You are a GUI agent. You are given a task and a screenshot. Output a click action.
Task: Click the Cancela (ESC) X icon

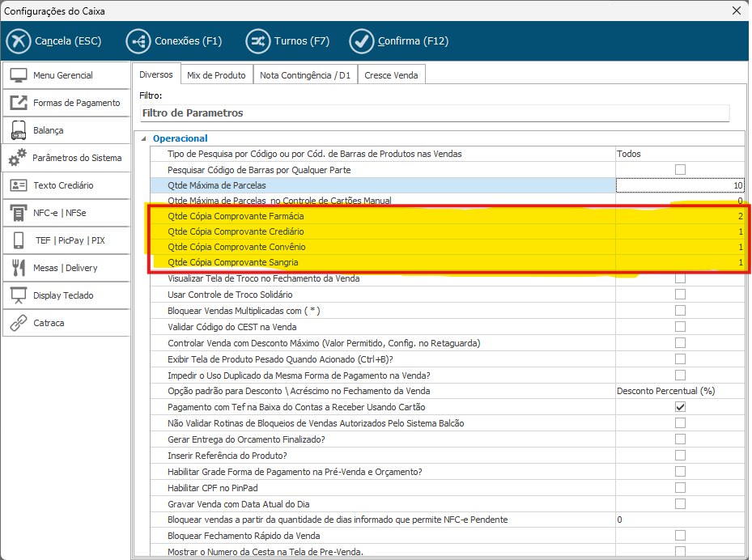[19, 40]
